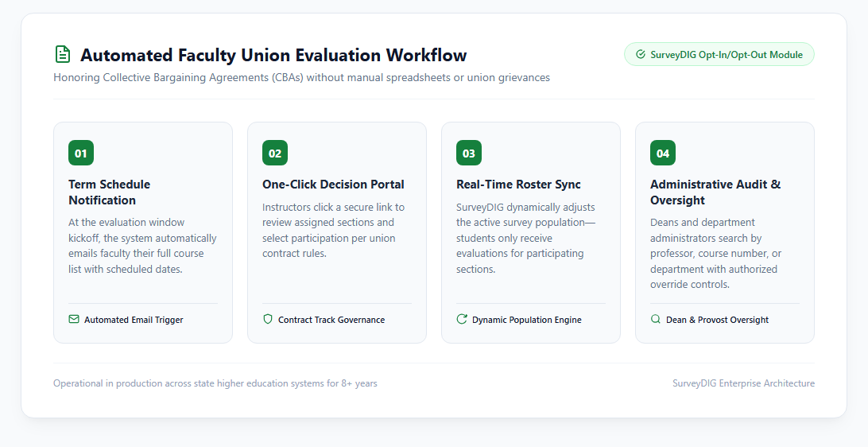Click the SurveyDIG Enterprise Architecture footer text
This screenshot has width=868, height=447.
[743, 383]
